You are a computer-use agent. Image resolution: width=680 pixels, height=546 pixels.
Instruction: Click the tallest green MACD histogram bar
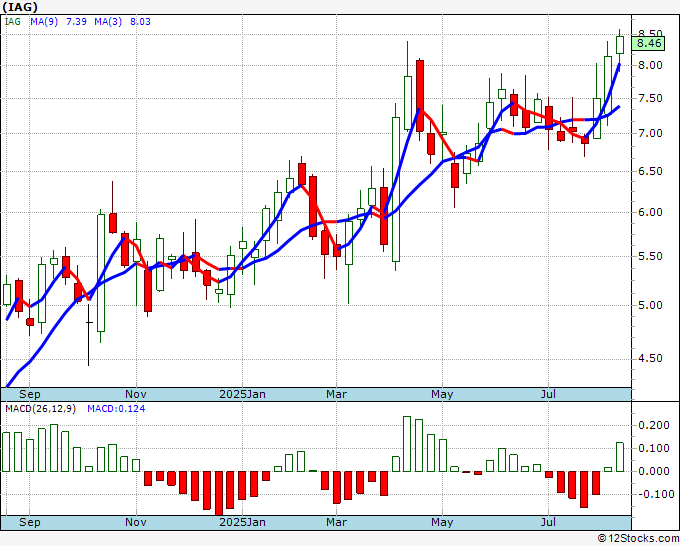coord(407,444)
